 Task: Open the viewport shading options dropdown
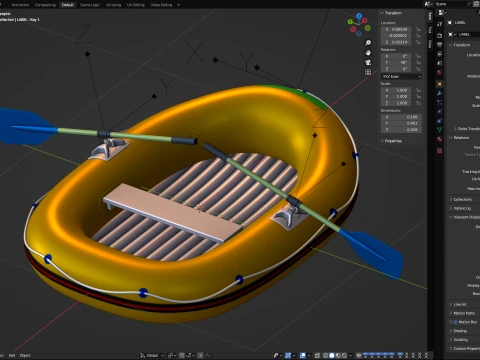(x=350, y=355)
